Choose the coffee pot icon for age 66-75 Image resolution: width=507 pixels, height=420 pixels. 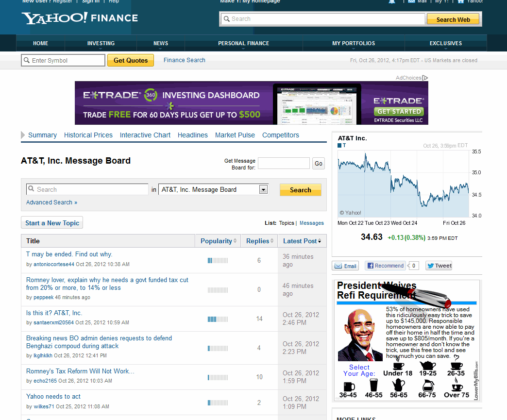[x=427, y=386]
